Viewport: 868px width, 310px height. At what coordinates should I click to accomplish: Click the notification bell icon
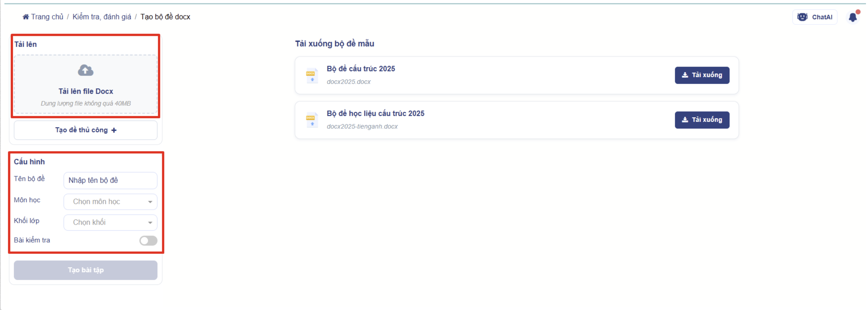click(852, 17)
